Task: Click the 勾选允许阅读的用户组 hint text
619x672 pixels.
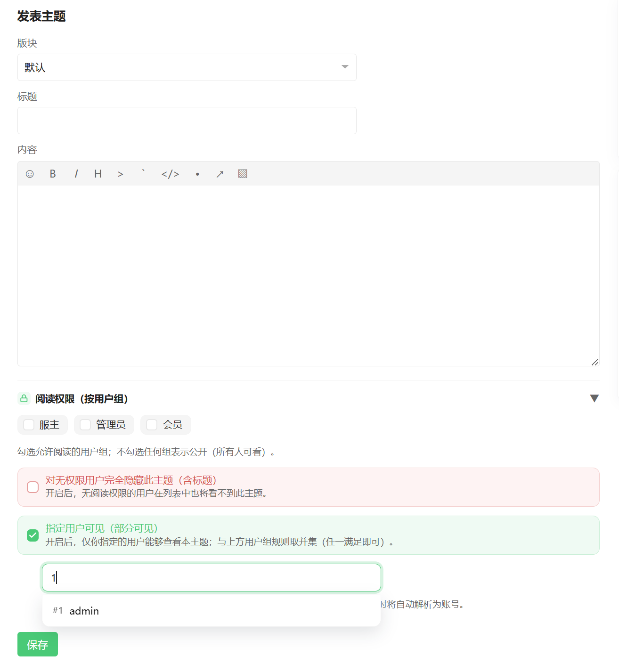Action: (x=147, y=452)
